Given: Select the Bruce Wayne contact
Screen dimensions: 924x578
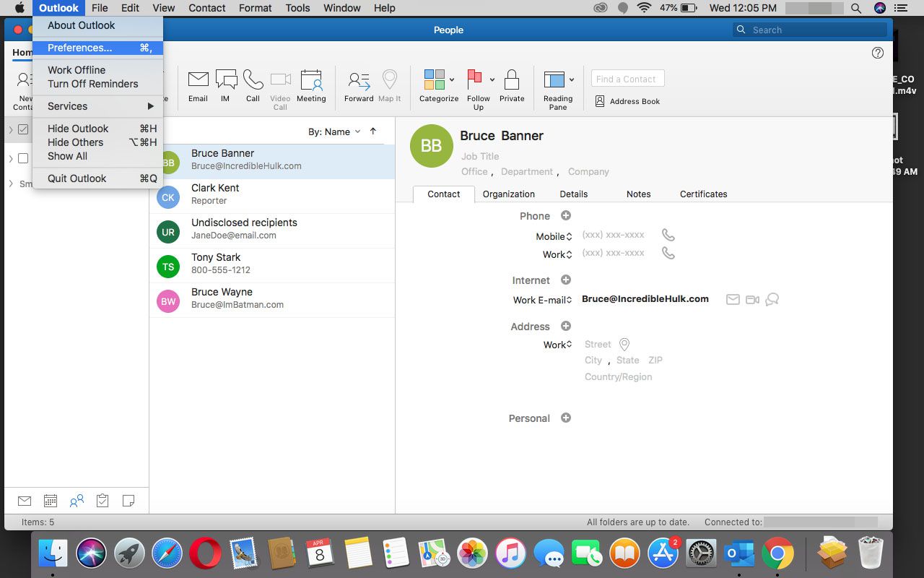Looking at the screenshot, I should pyautogui.click(x=272, y=301).
